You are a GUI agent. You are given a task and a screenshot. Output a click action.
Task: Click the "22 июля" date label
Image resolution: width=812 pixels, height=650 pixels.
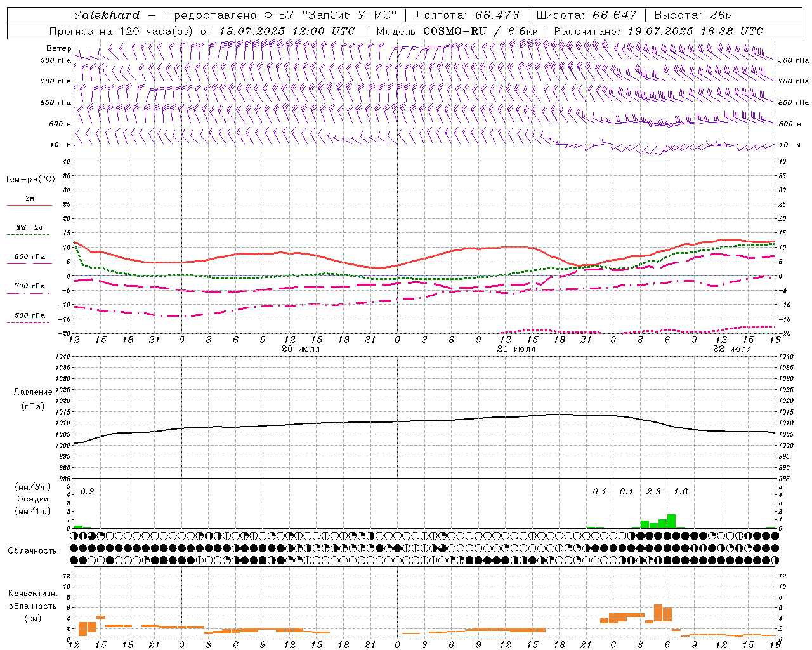[732, 349]
